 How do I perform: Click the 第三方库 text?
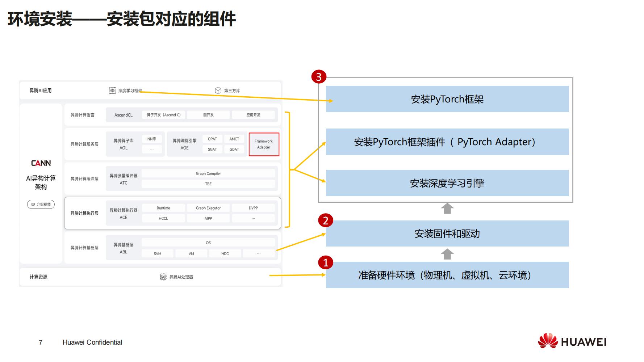click(232, 90)
